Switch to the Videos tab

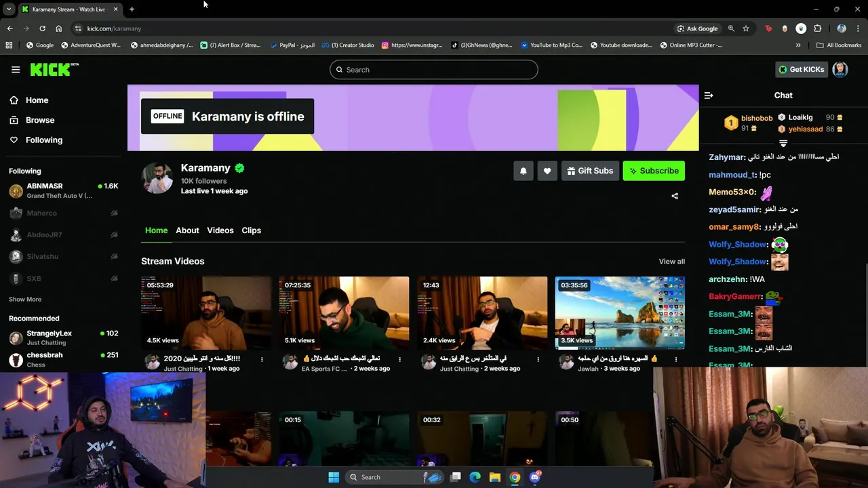(220, 230)
